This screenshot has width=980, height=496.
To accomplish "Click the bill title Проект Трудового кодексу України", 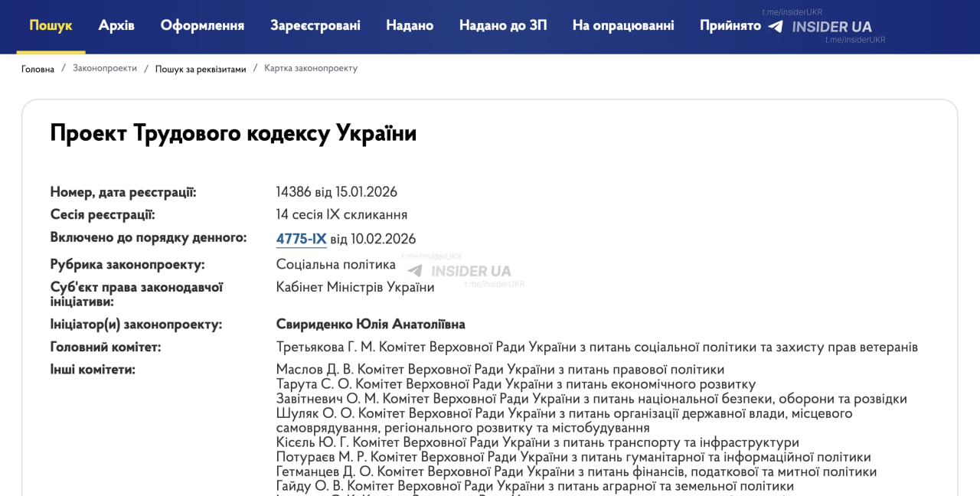I will pyautogui.click(x=233, y=132).
